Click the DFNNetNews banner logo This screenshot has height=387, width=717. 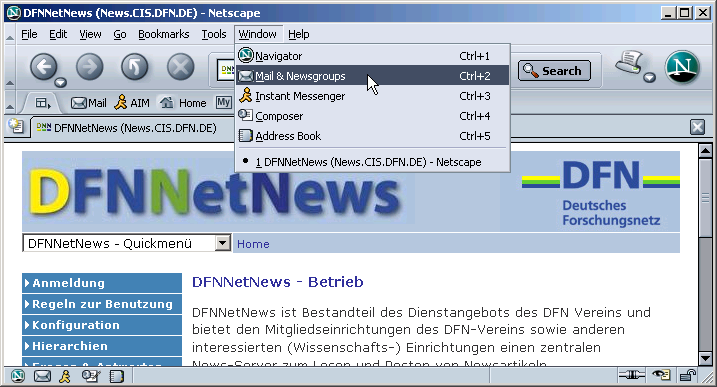click(x=215, y=192)
